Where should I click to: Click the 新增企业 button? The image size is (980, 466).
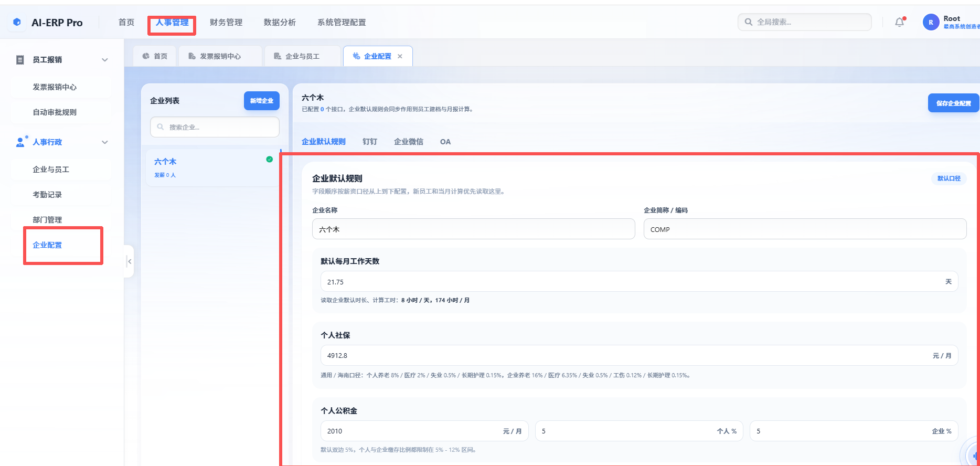tap(262, 101)
